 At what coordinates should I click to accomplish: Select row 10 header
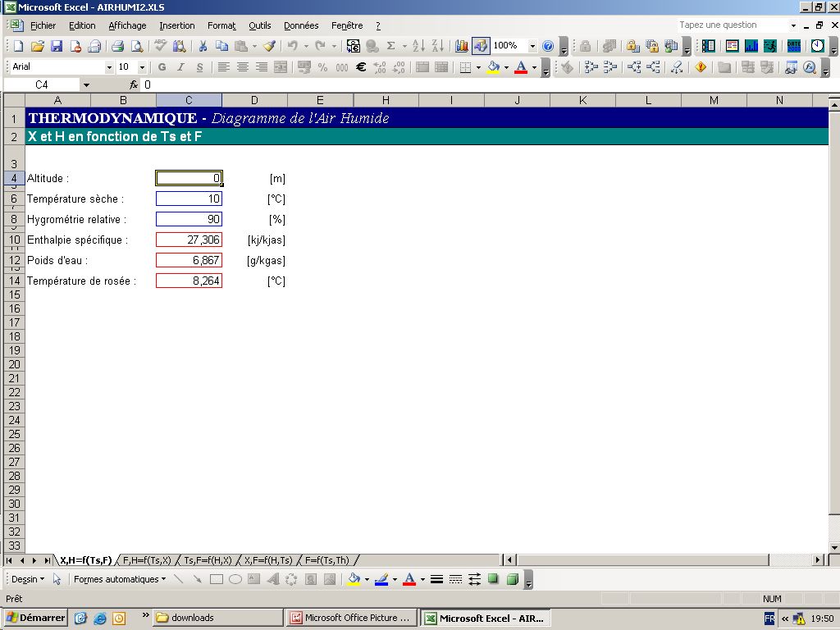14,240
